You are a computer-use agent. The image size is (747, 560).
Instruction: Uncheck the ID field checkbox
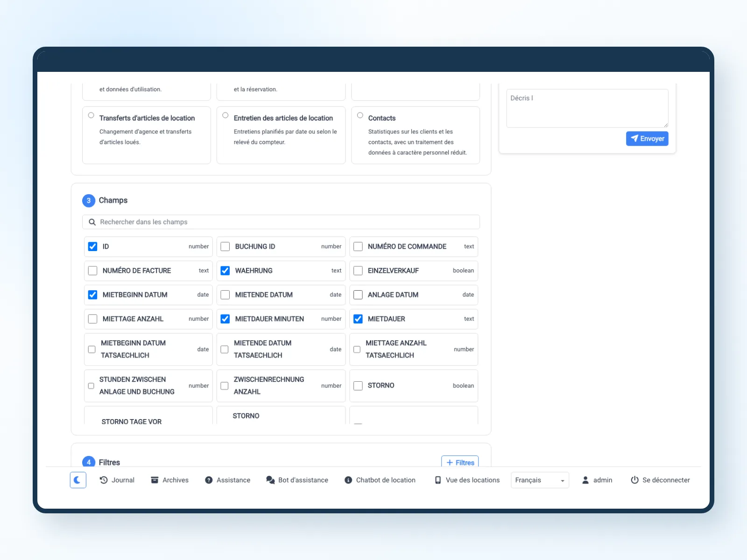[93, 246]
